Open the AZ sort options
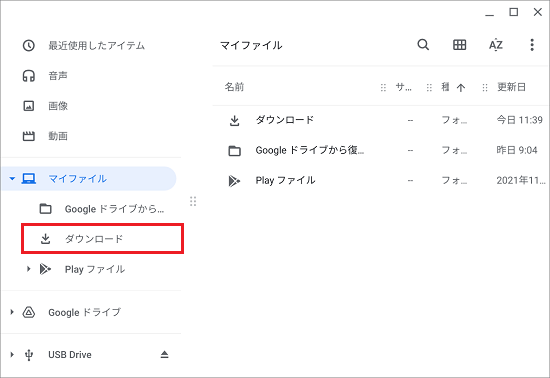This screenshot has width=550, height=378. click(496, 45)
